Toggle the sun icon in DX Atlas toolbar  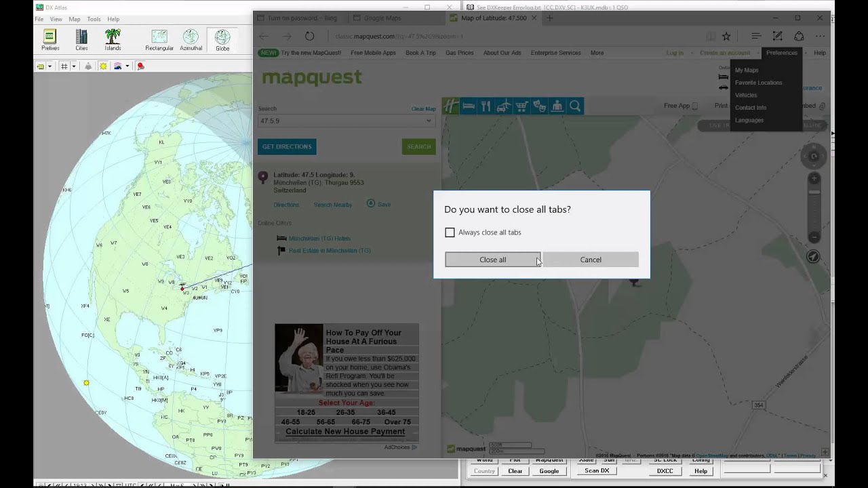pyautogui.click(x=103, y=66)
